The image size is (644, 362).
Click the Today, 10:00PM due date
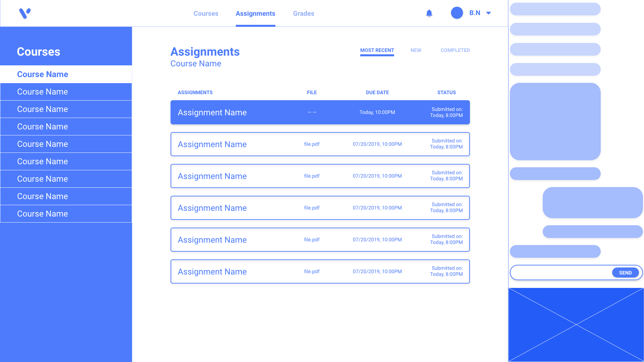coord(377,112)
